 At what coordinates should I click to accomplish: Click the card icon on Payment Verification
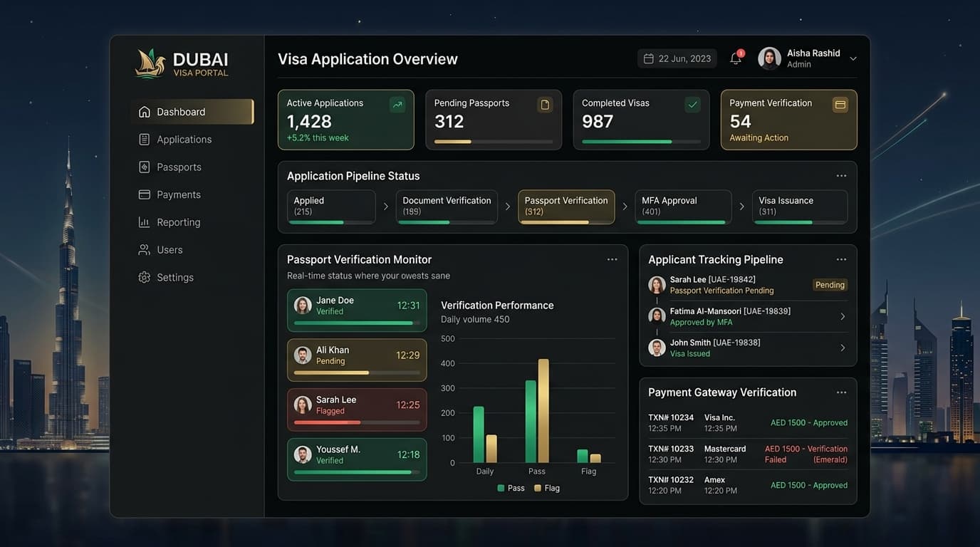point(840,105)
